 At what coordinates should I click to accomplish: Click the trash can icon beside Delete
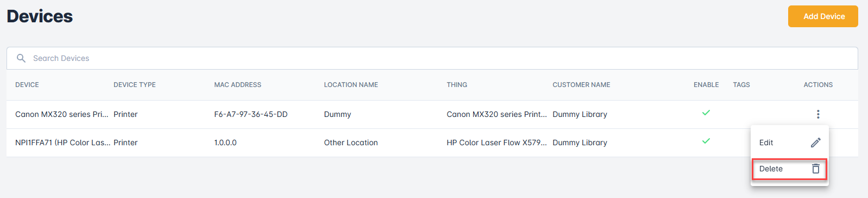pyautogui.click(x=816, y=169)
